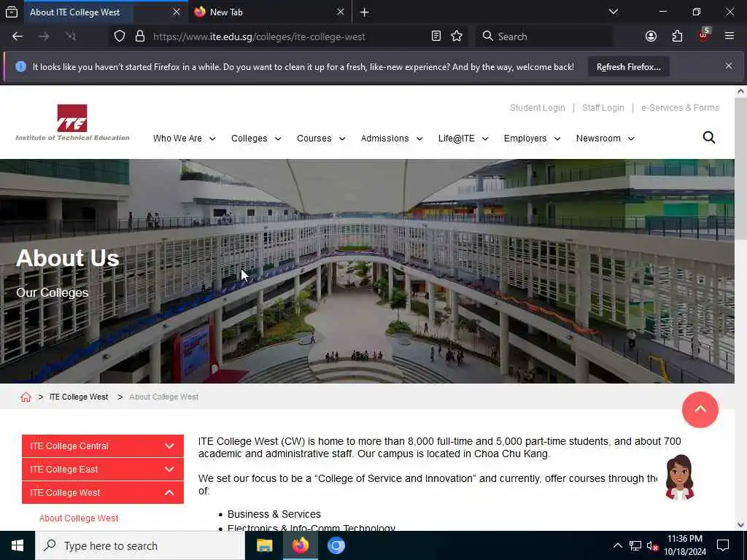
Task: Click the red back-to-top arrow button
Action: [x=700, y=410]
